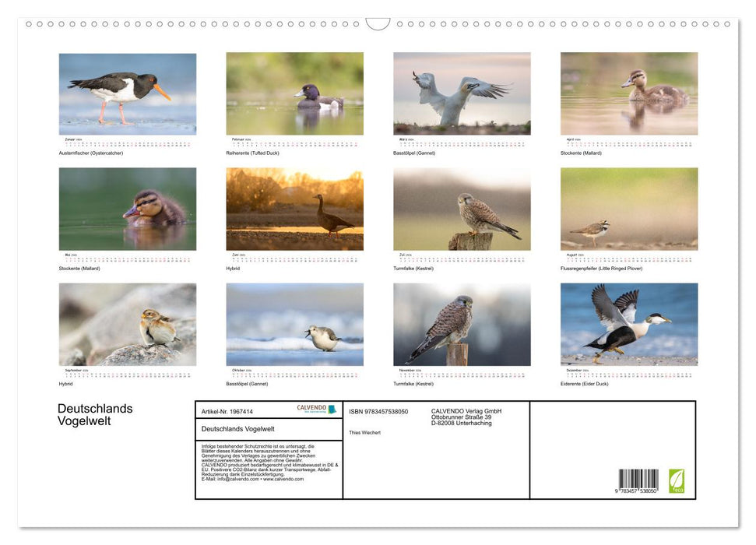
Task: Click the ISBN 9783457538050 number
Action: tap(378, 411)
